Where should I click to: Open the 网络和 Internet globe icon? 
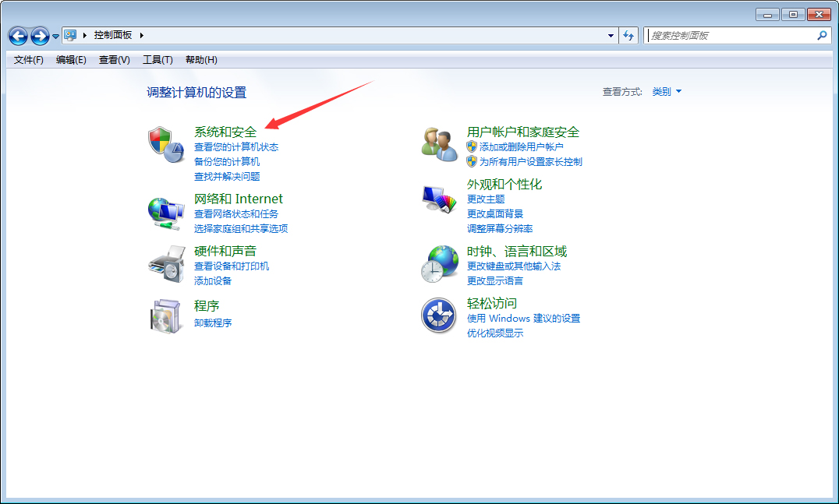click(x=167, y=212)
